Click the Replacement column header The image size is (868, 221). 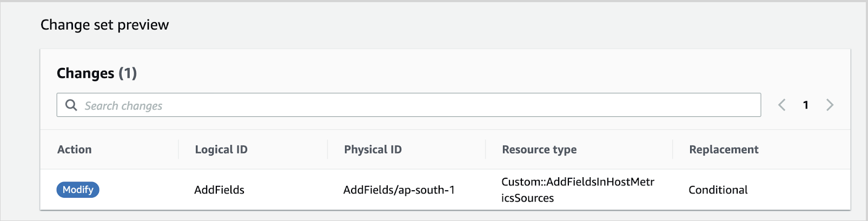724,150
